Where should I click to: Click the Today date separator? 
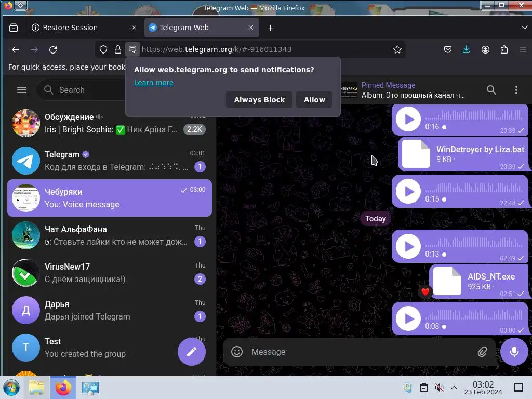tap(376, 219)
